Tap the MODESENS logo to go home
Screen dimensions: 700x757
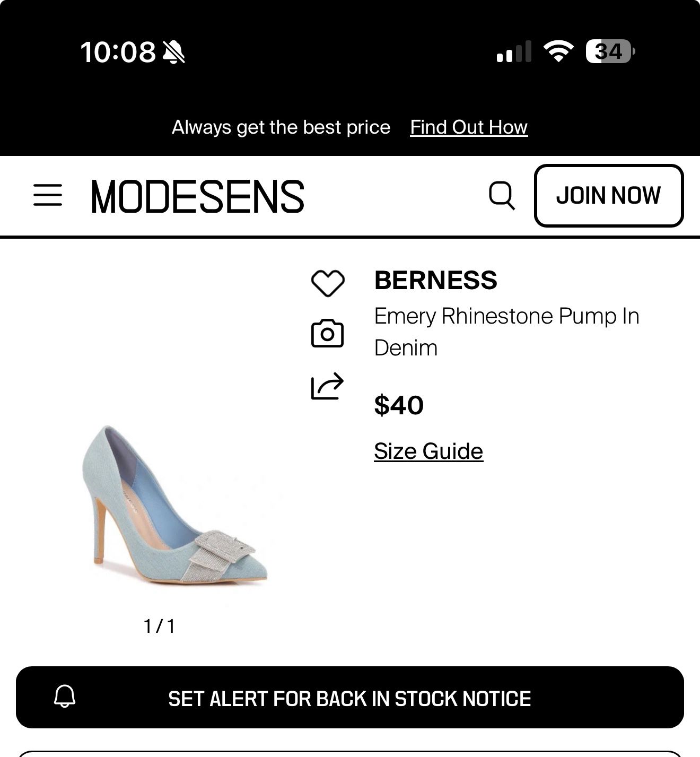(197, 195)
